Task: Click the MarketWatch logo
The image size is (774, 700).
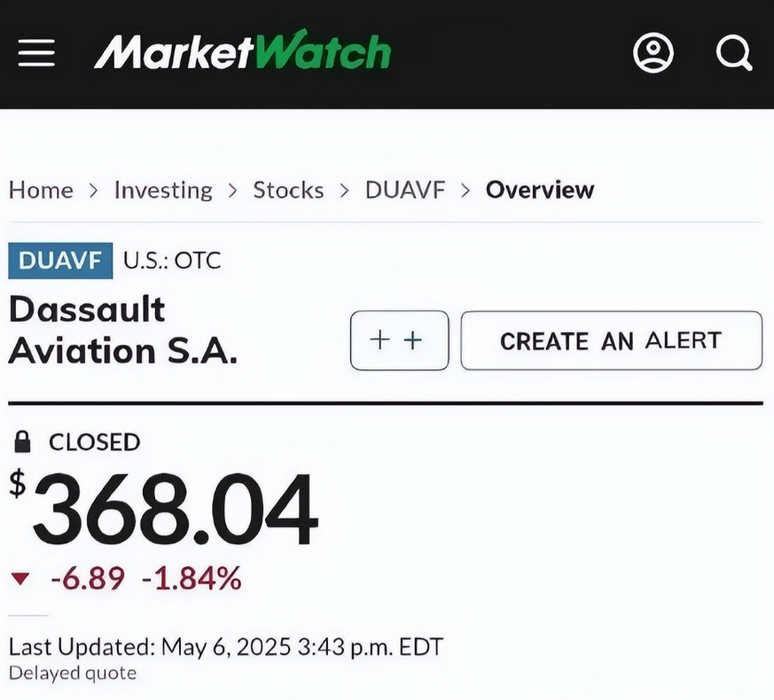Action: point(242,53)
